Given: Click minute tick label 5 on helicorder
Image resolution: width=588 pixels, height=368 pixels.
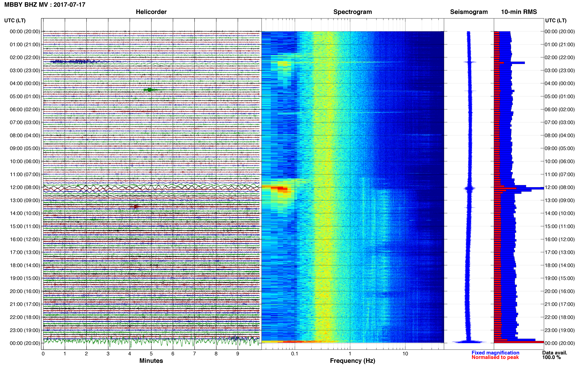Looking at the screenshot, I should pyautogui.click(x=151, y=354).
